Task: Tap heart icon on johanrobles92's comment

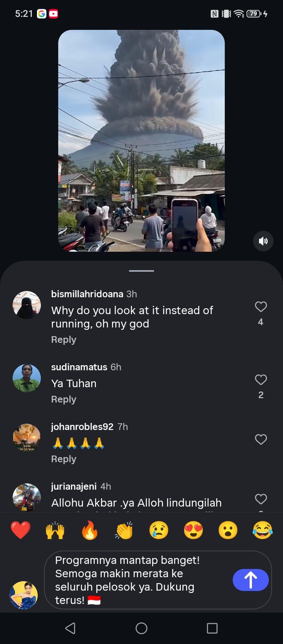Action: click(261, 439)
